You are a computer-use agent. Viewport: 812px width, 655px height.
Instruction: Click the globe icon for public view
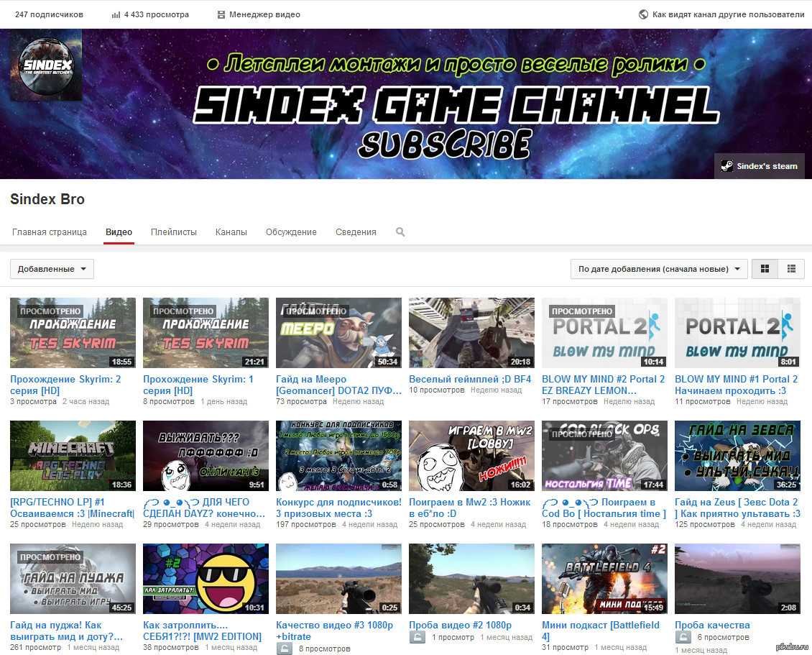(x=643, y=14)
